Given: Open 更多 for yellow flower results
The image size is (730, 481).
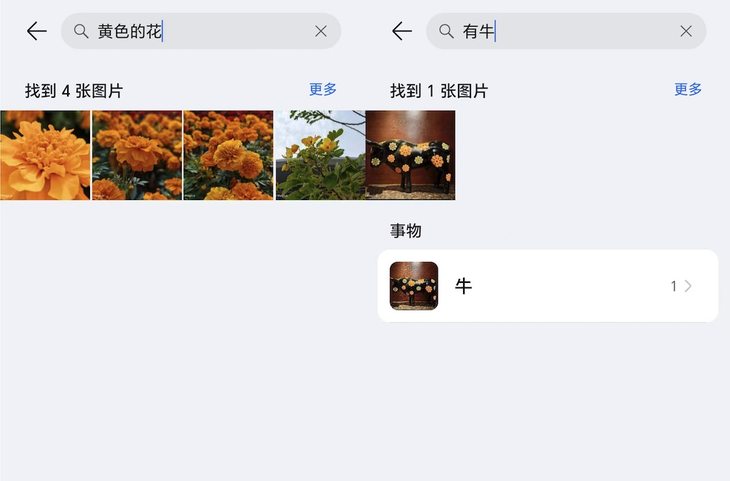Looking at the screenshot, I should pos(323,89).
